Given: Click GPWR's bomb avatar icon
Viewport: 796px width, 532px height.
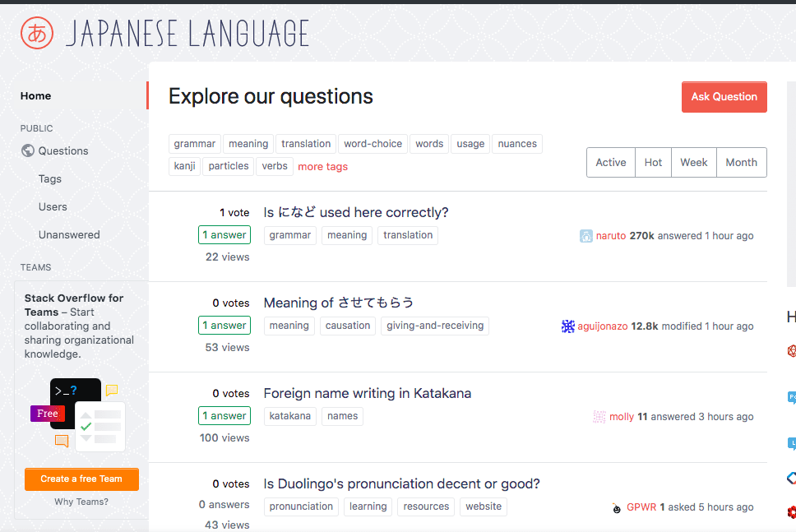Looking at the screenshot, I should coord(616,507).
